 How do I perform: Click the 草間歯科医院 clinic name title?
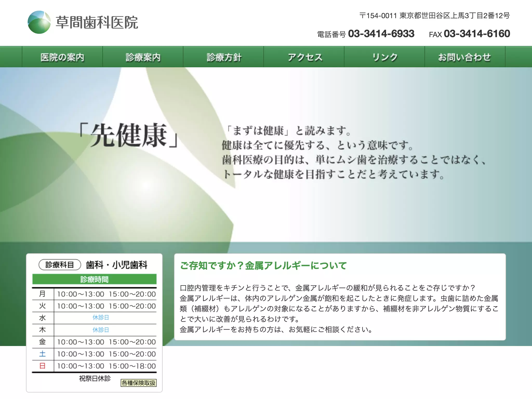97,22
